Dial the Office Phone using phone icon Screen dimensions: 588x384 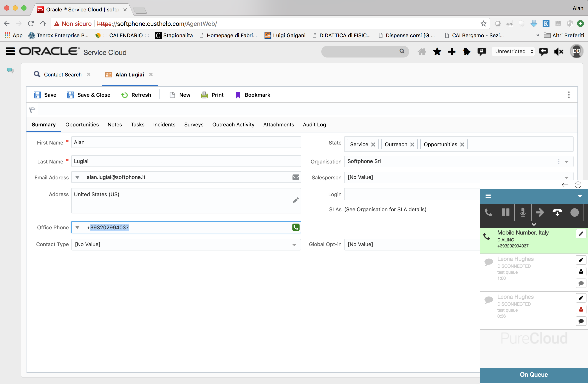(x=296, y=227)
